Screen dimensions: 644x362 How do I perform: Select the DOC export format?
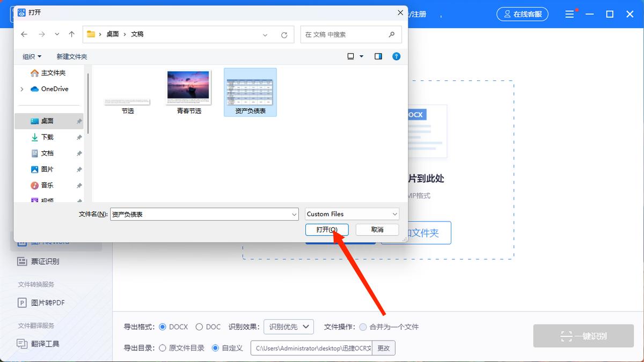click(199, 327)
